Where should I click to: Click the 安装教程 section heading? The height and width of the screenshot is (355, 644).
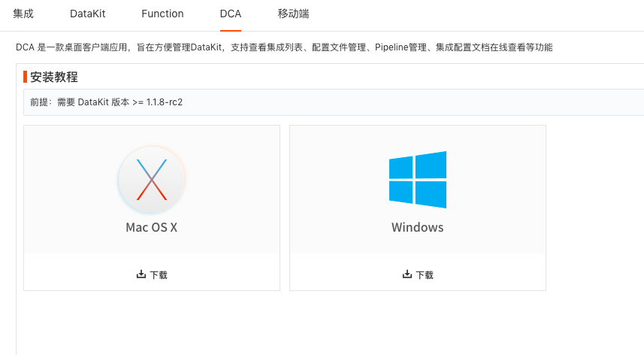click(x=54, y=77)
